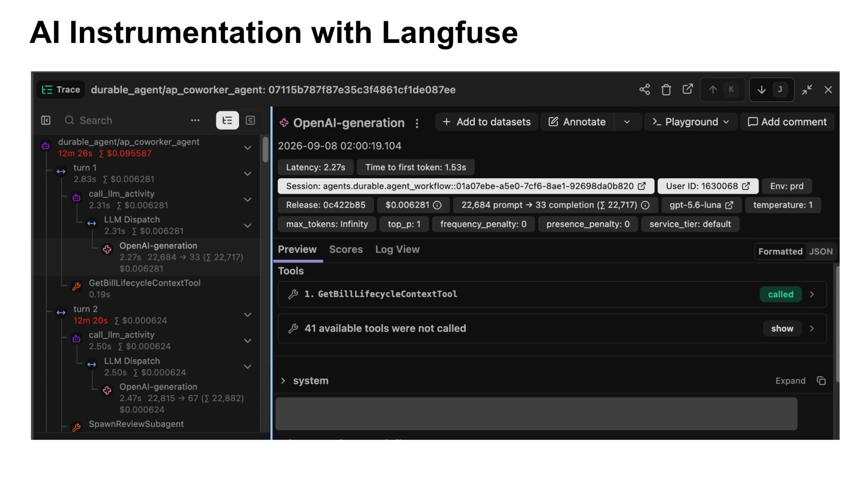This screenshot has width=868, height=485.
Task: Open session external link icon
Action: tap(642, 186)
